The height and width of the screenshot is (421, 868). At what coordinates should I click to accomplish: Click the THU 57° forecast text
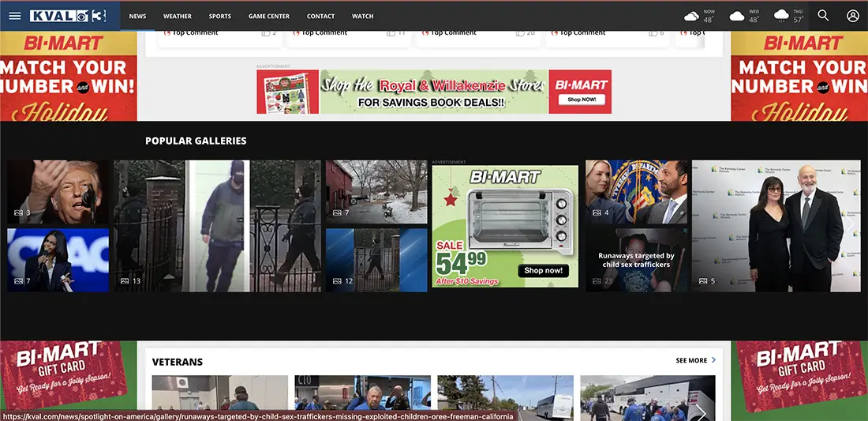(799, 16)
